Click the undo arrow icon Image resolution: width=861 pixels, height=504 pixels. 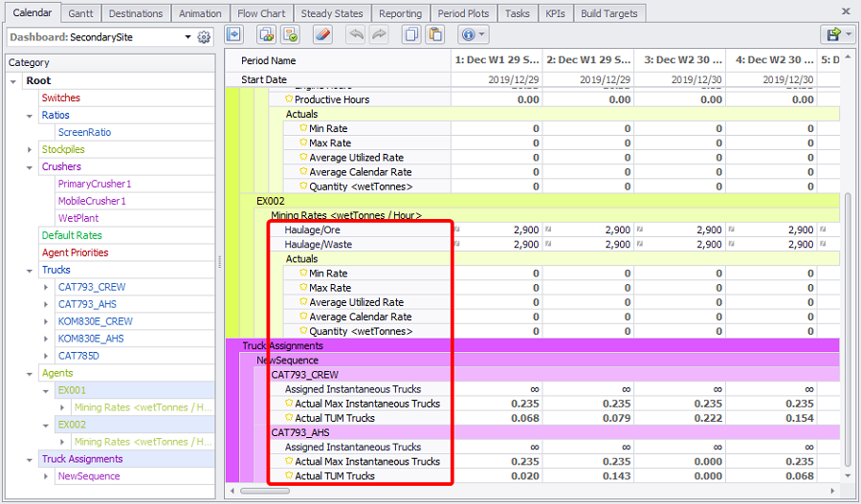[x=356, y=35]
